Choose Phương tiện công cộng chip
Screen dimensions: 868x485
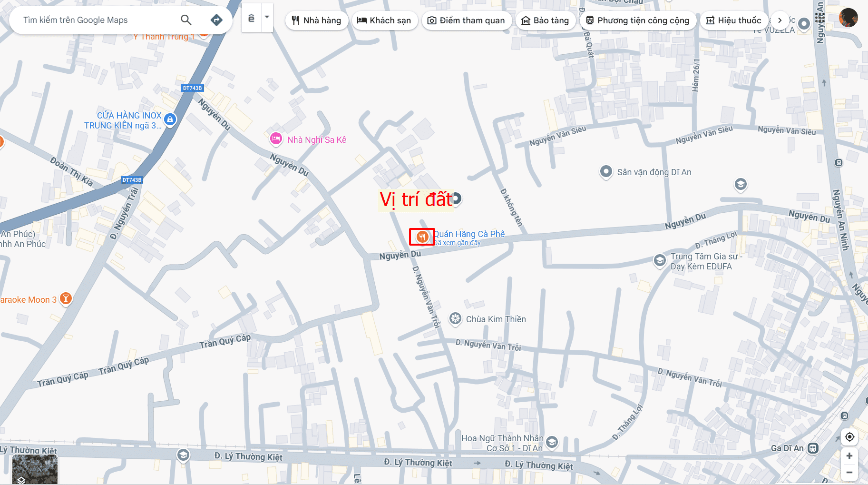tap(638, 20)
